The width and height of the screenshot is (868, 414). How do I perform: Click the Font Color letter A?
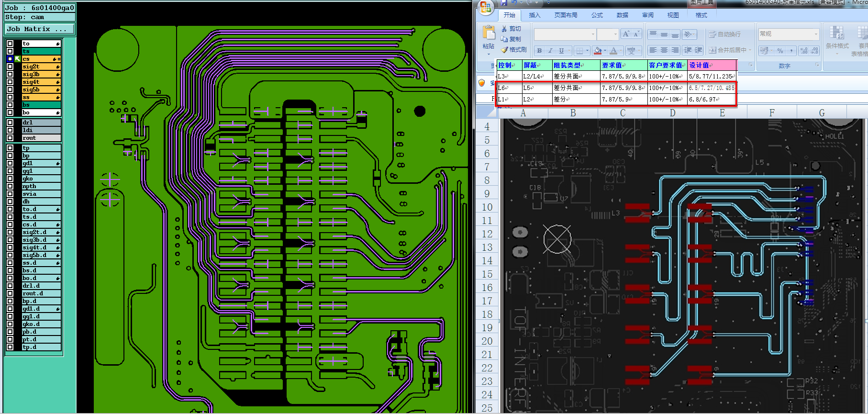[614, 50]
